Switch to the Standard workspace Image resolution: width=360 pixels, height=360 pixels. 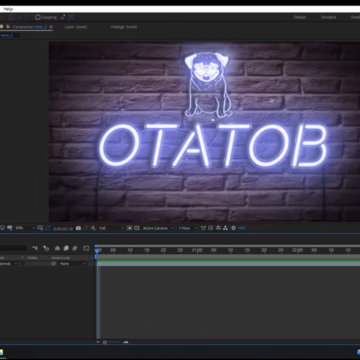(328, 17)
